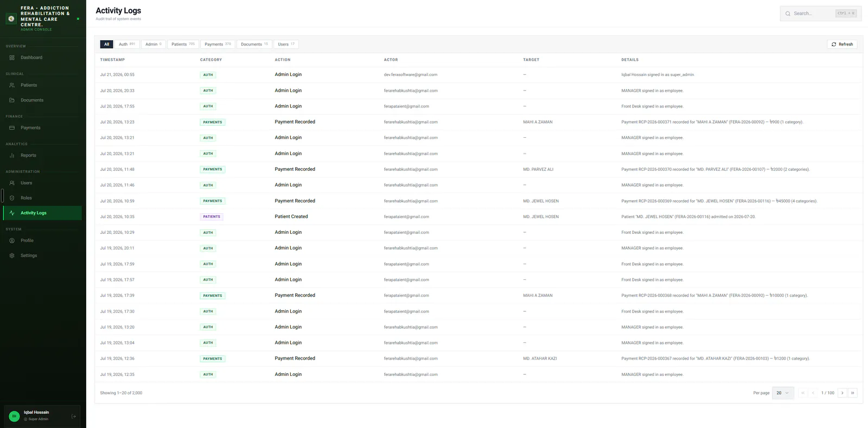This screenshot has height=428, width=868.
Task: Click detail for payment RCP-2026-000368
Action: (x=714, y=296)
